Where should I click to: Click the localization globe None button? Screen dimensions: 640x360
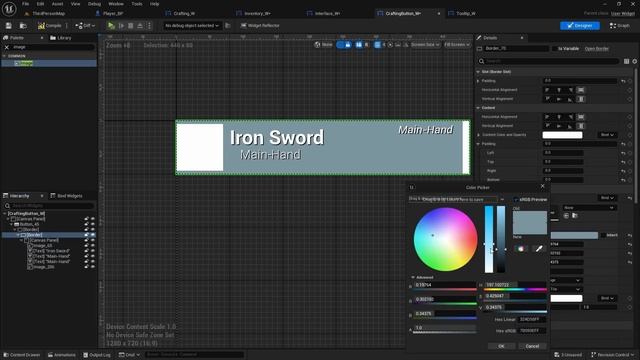coord(323,45)
